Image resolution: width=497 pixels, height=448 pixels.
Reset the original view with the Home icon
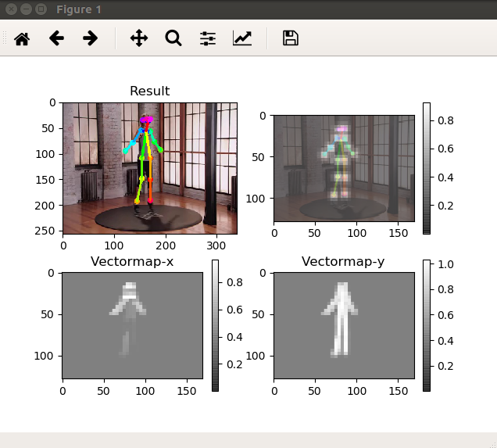(22, 38)
